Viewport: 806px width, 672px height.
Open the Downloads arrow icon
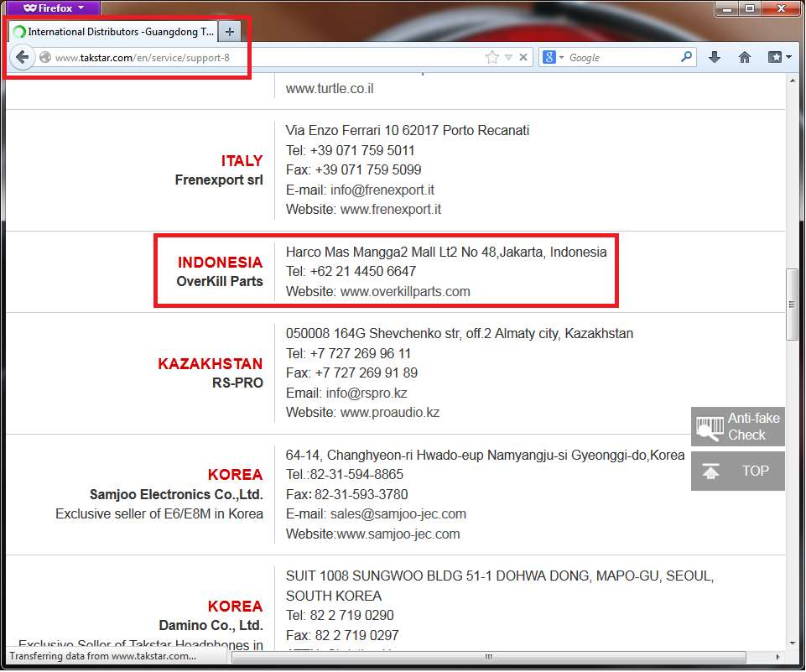715,57
